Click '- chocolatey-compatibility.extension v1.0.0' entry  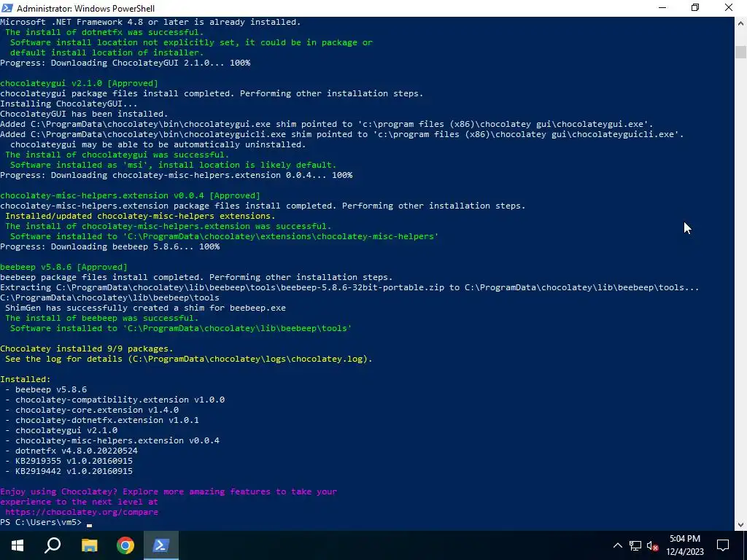[115, 400]
